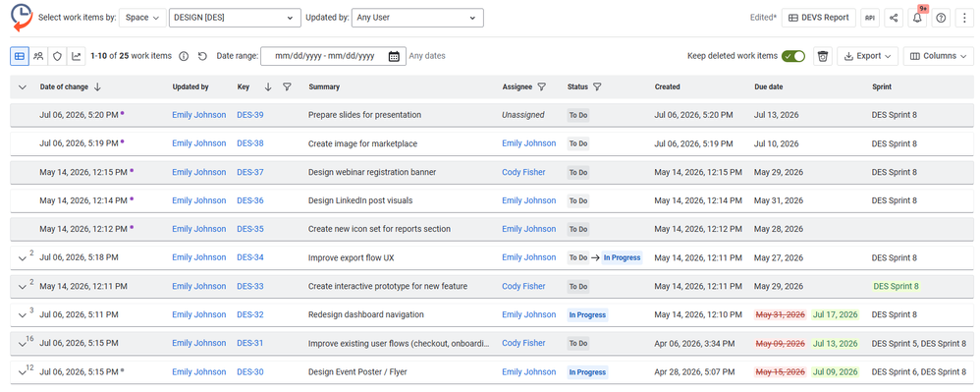This screenshot has width=980, height=392.
Task: Click 'Prepare slides for presentation' summary
Action: coord(364,115)
